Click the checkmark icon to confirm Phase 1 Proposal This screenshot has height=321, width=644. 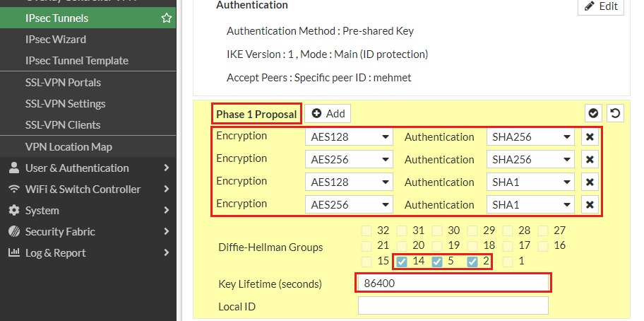pos(594,114)
